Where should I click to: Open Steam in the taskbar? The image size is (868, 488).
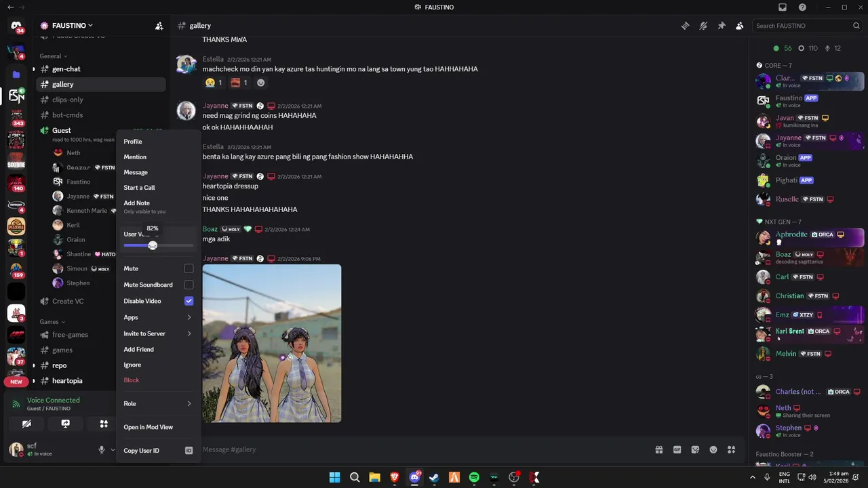pyautogui.click(x=434, y=477)
